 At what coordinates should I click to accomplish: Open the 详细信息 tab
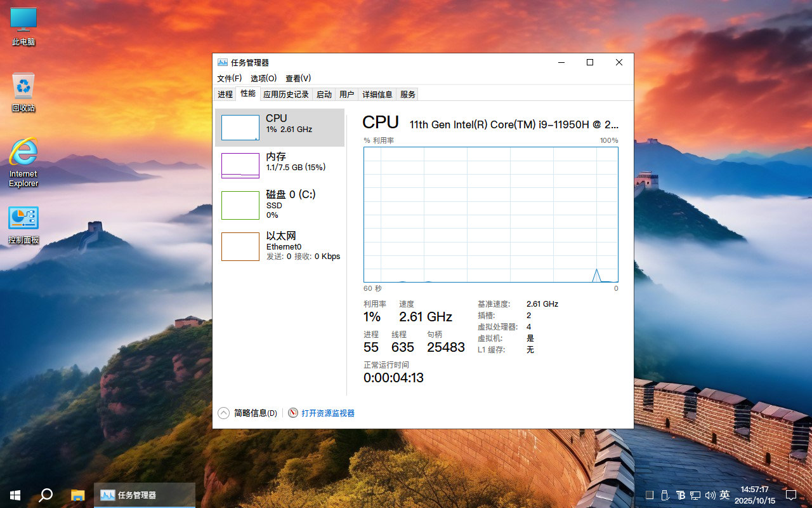click(x=377, y=94)
